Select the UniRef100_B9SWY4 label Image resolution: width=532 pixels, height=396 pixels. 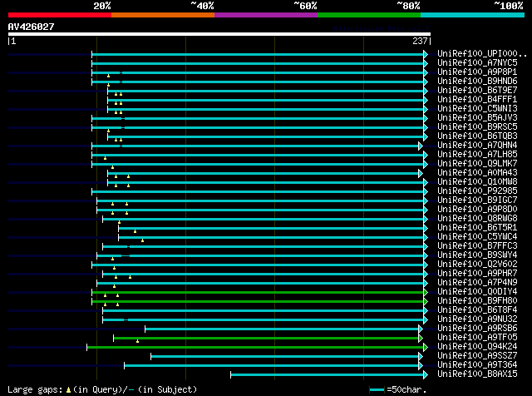[x=477, y=255]
